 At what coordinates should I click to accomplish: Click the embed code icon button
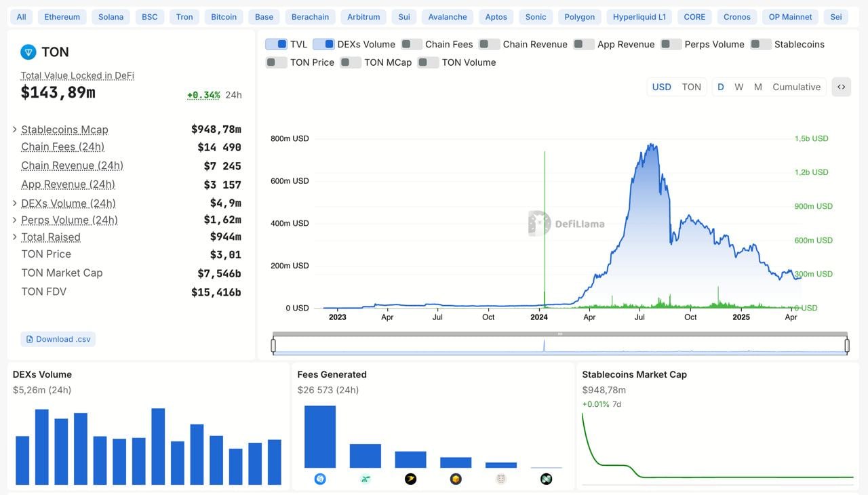pos(841,87)
